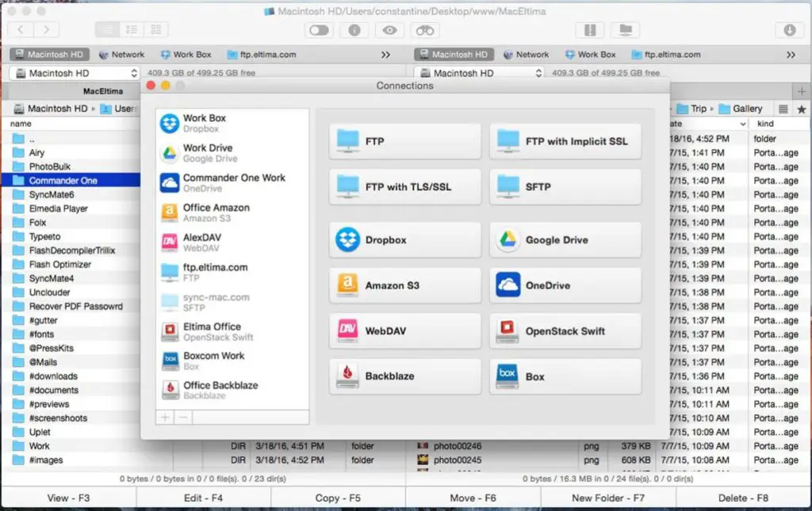Select Office Amazon S3 saved connection
The width and height of the screenshot is (812, 511).
tap(232, 212)
